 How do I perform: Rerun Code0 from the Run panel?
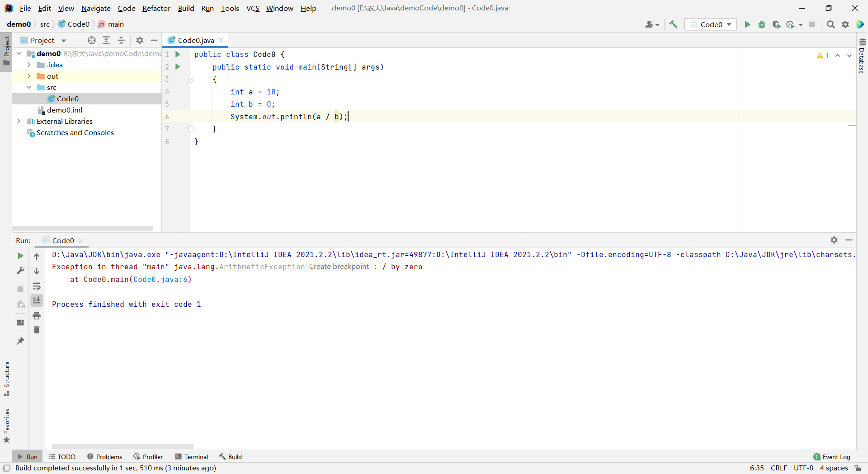pyautogui.click(x=20, y=256)
